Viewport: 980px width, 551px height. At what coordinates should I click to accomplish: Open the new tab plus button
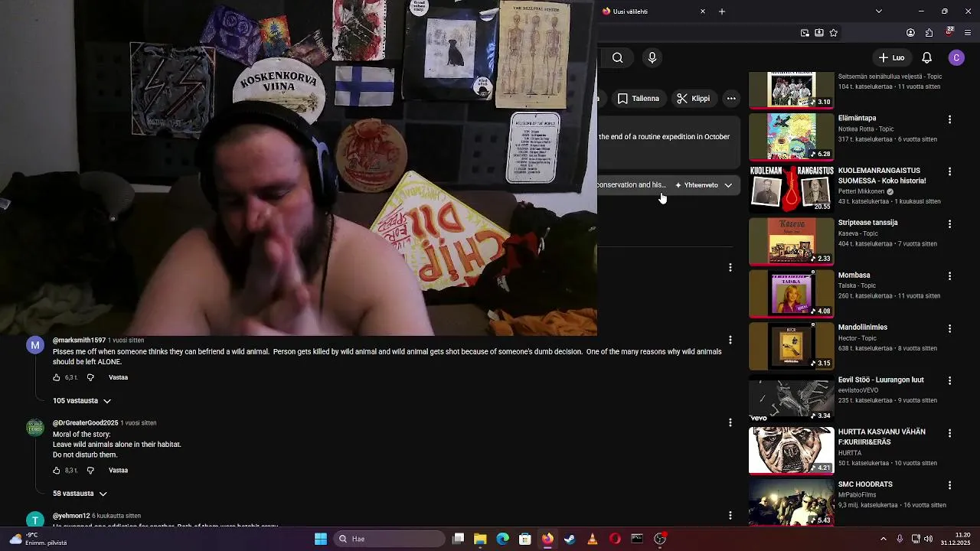click(721, 11)
